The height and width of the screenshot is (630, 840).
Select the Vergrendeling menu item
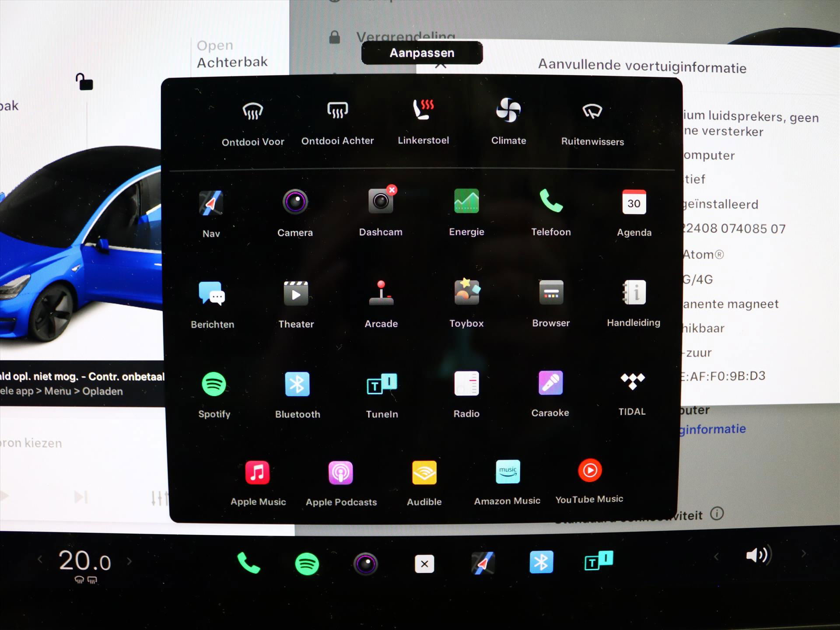pyautogui.click(x=392, y=37)
